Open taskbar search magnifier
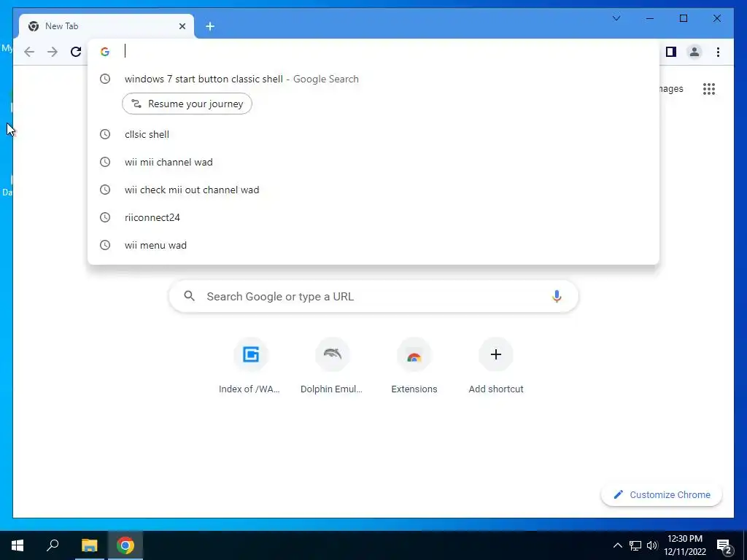 [53, 545]
